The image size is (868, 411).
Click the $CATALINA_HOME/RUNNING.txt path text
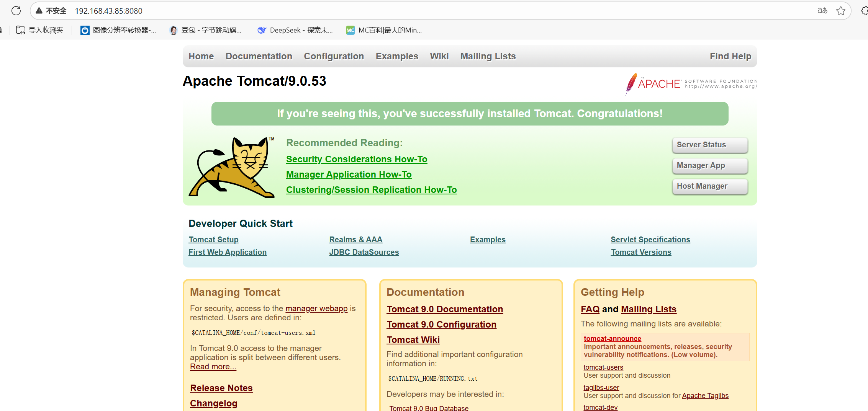tap(433, 379)
